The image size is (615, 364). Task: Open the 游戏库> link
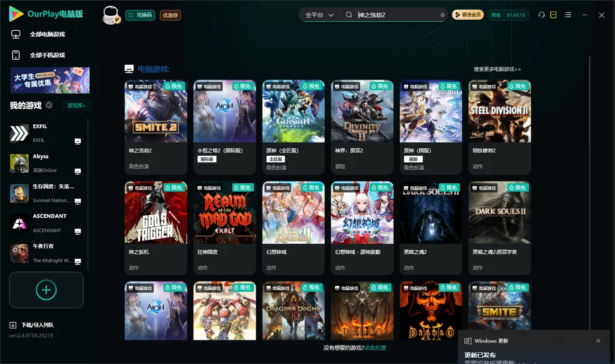click(x=76, y=105)
